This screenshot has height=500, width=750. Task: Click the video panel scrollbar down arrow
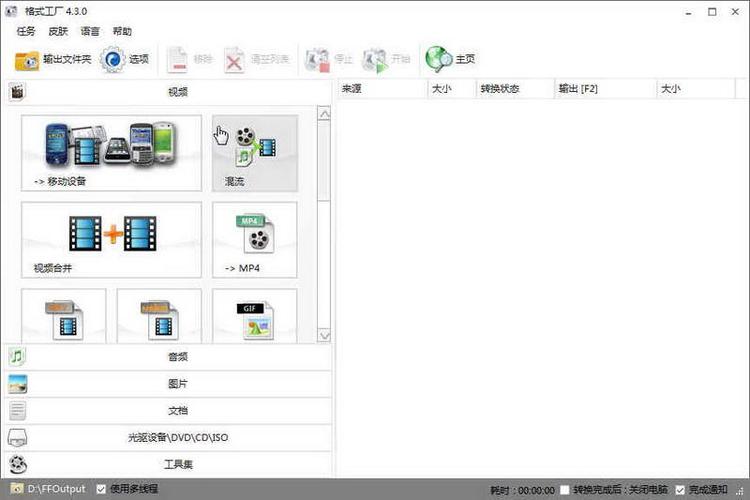point(324,335)
